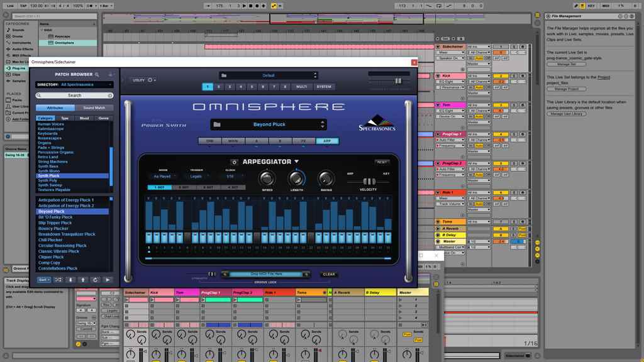
Task: Click the patch Search input field
Action: 74,96
